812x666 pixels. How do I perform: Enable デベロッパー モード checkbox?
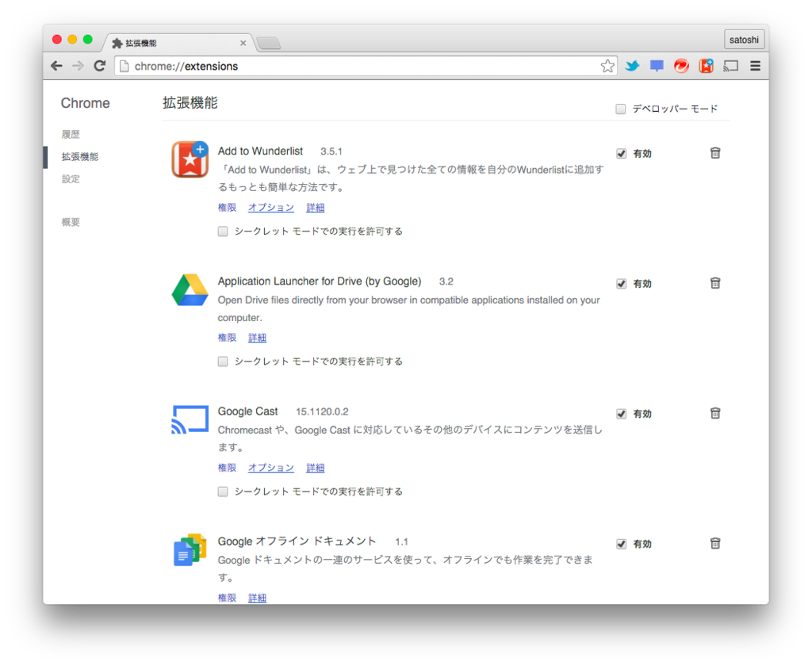coord(620,109)
